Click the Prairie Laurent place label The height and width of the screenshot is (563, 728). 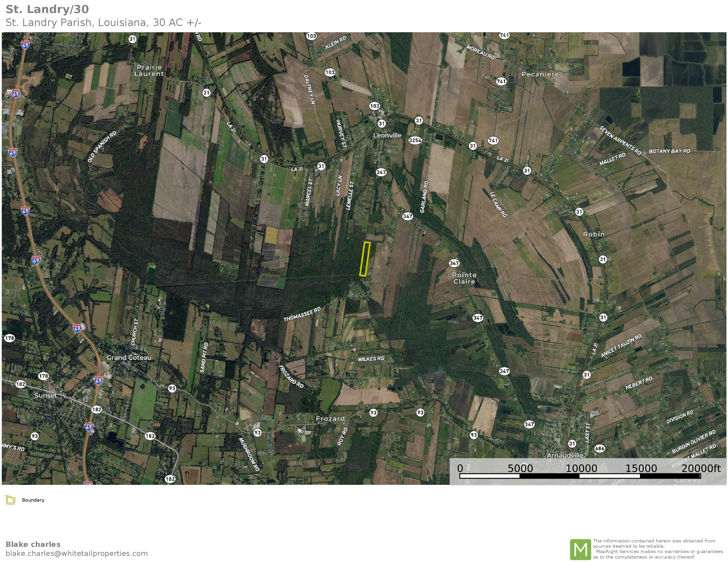[x=149, y=70]
